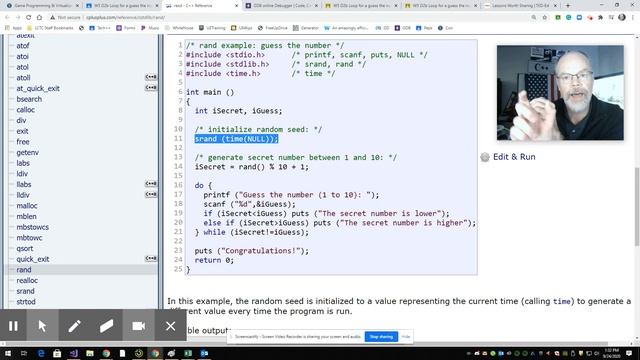The image size is (640, 360).
Task: Select getenv in the reference sidebar
Action: coord(27,152)
